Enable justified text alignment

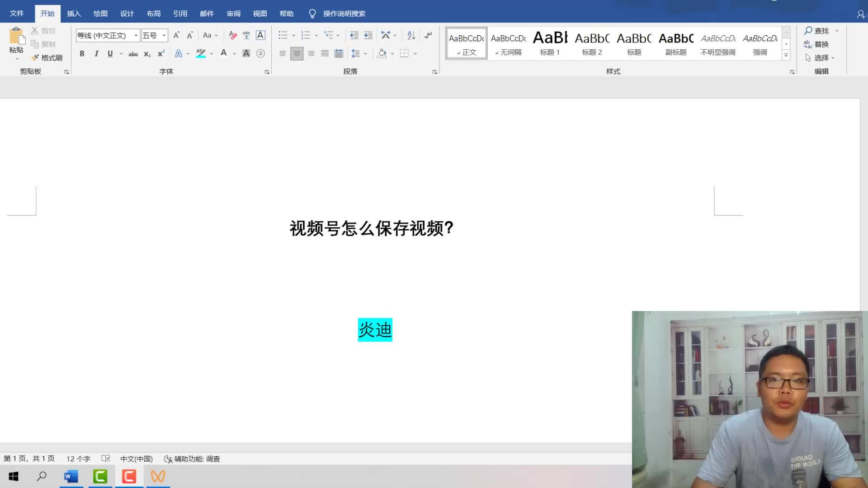click(325, 53)
